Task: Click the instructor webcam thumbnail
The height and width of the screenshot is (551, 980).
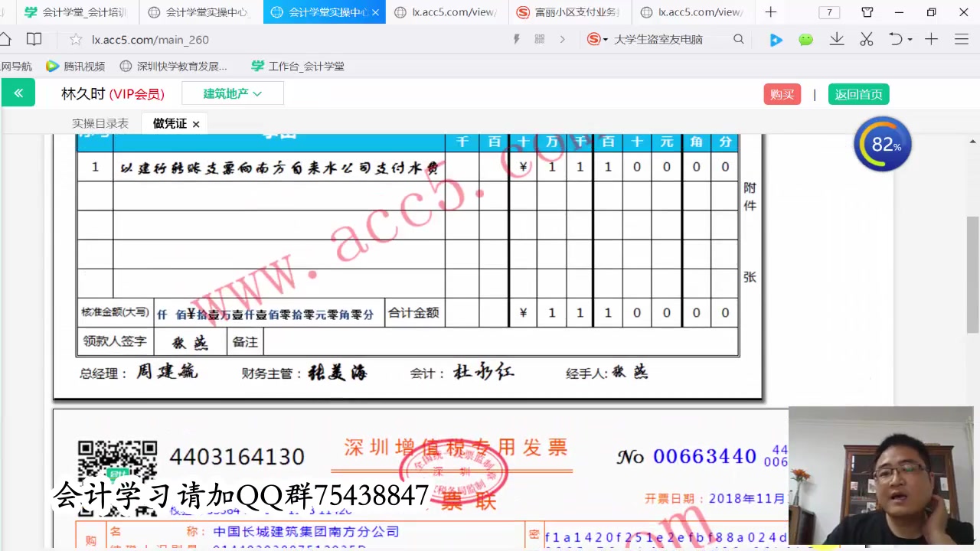Action: (880, 473)
